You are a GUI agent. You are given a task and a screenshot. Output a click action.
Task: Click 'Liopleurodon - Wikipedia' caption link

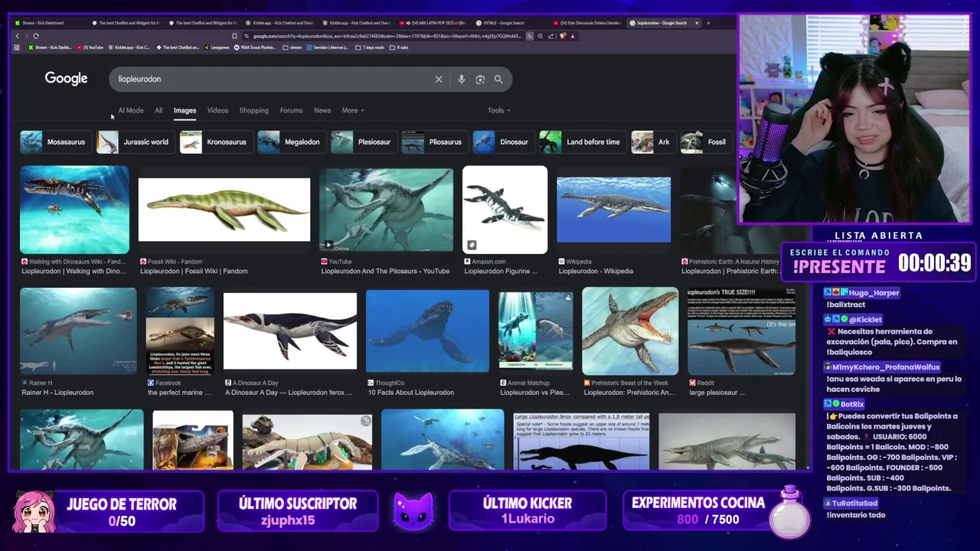[596, 271]
